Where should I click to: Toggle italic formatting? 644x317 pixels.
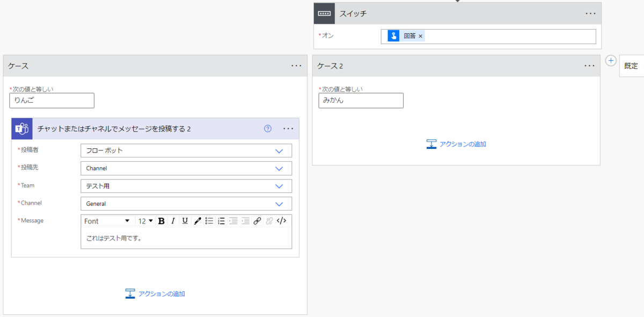click(x=173, y=221)
